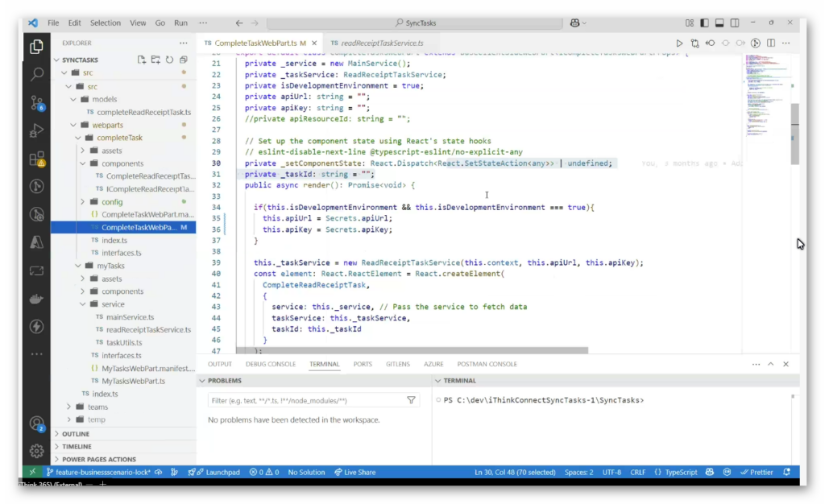825x504 pixels.
Task: Switch to POSTMAN CONSOLE panel tab
Action: pos(487,364)
